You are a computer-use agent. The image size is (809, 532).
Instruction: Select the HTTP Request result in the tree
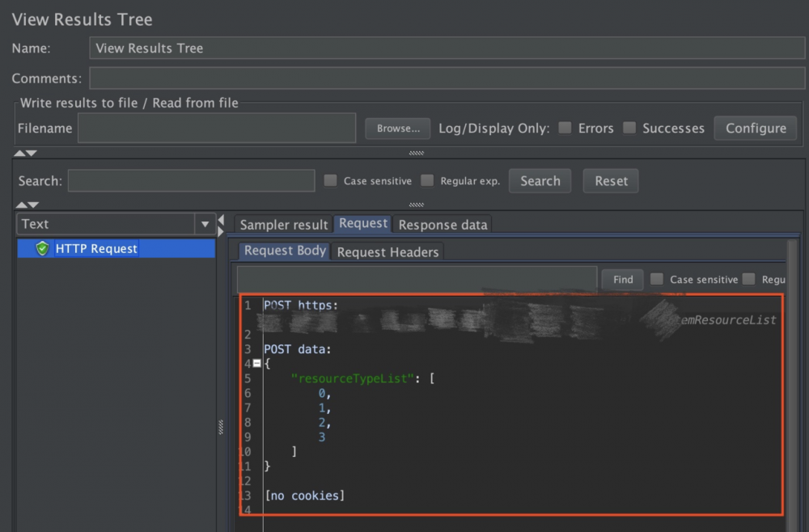(96, 249)
